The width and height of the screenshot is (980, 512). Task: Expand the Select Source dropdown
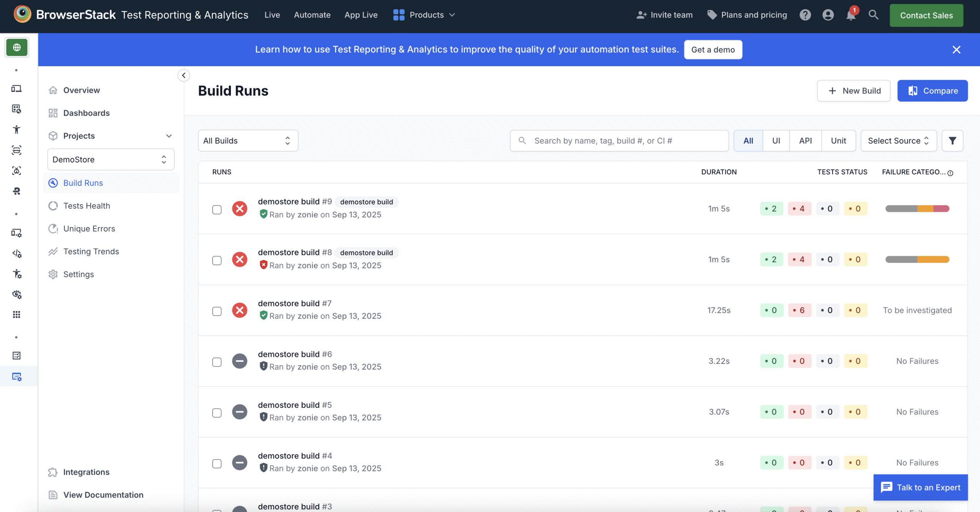(898, 141)
